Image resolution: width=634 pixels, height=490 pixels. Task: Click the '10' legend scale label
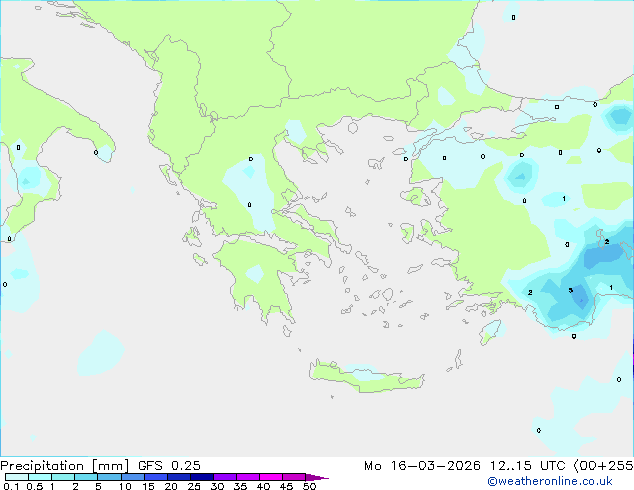click(125, 486)
